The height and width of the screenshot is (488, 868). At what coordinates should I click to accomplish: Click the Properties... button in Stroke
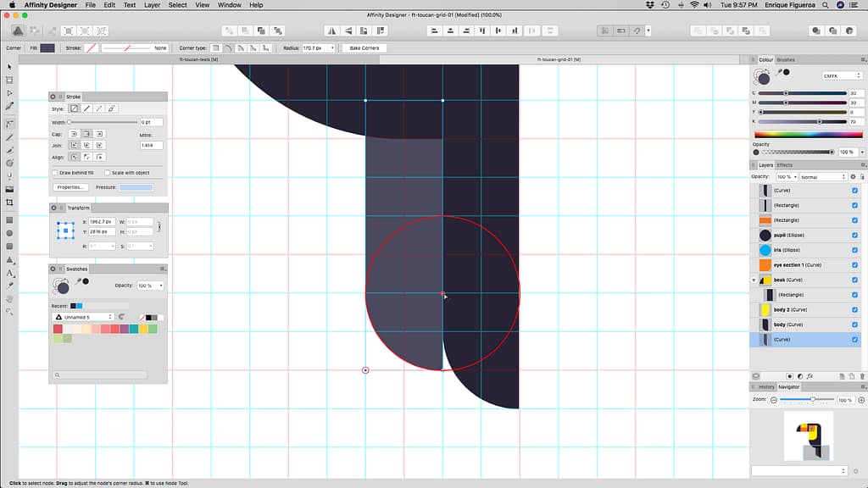click(71, 187)
